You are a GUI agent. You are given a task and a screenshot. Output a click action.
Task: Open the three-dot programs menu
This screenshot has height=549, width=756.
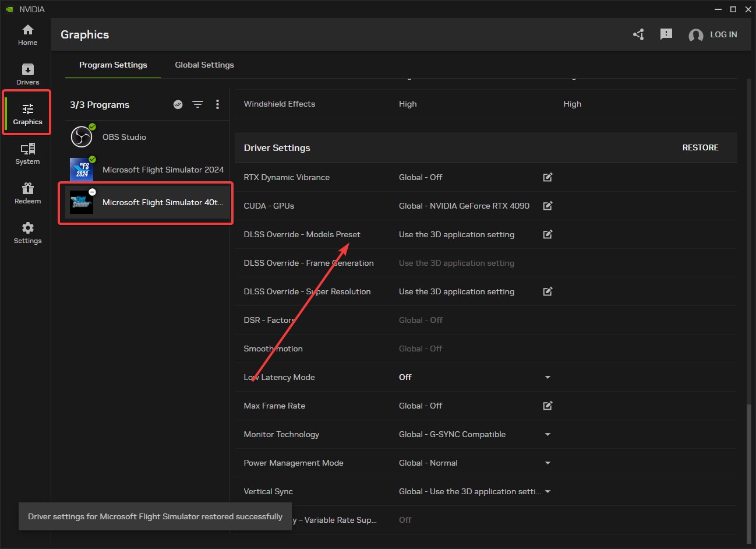pyautogui.click(x=217, y=104)
